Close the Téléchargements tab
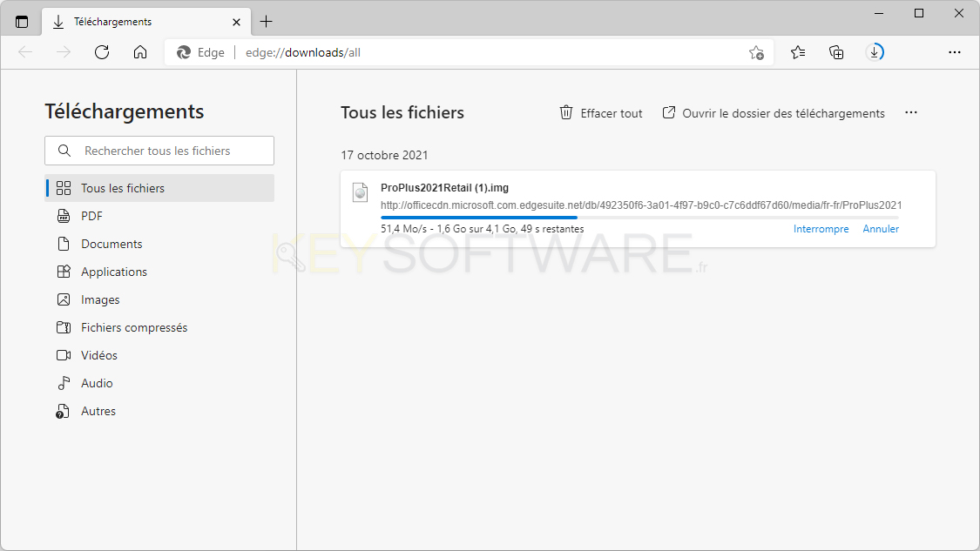Viewport: 980px width, 551px height. point(236,22)
